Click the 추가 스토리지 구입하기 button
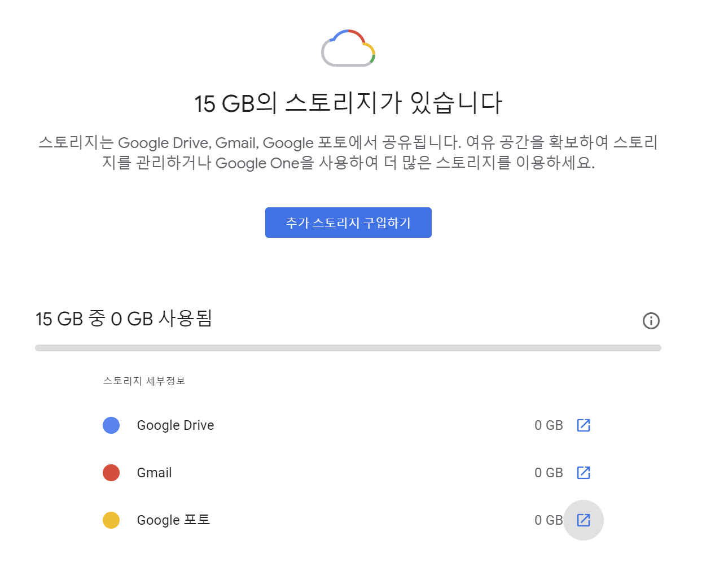Image resolution: width=728 pixels, height=562 pixels. pyautogui.click(x=348, y=223)
